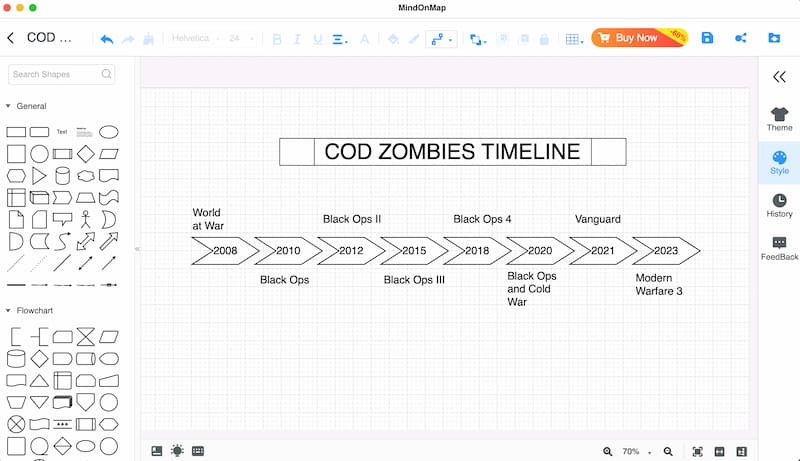Viewport: 800px width, 461px height.
Task: Toggle italic formatting
Action: pos(297,39)
